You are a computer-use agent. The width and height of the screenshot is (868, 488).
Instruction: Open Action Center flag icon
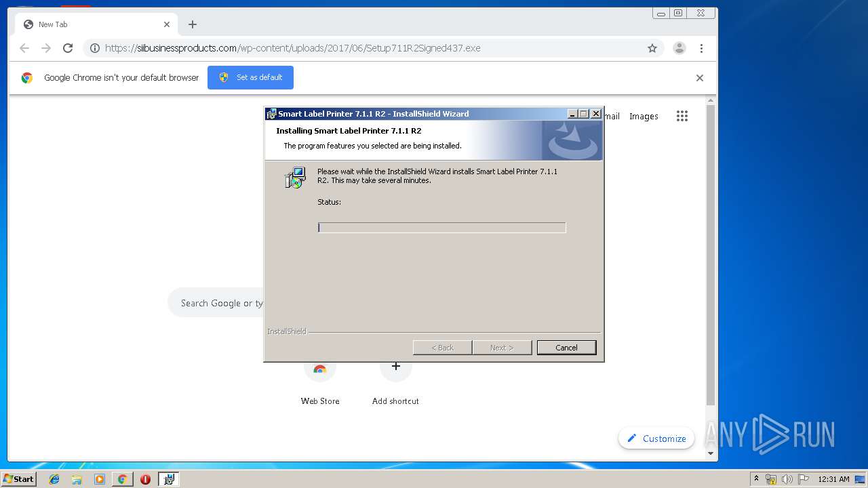[803, 479]
